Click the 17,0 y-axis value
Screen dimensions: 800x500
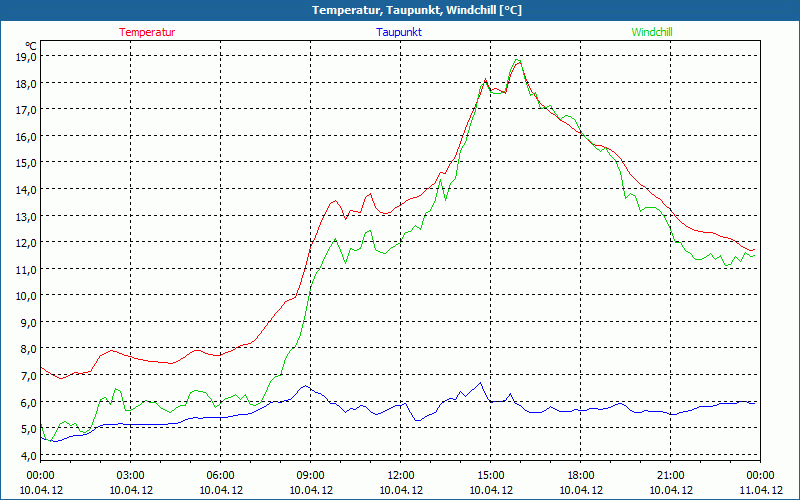(x=26, y=110)
